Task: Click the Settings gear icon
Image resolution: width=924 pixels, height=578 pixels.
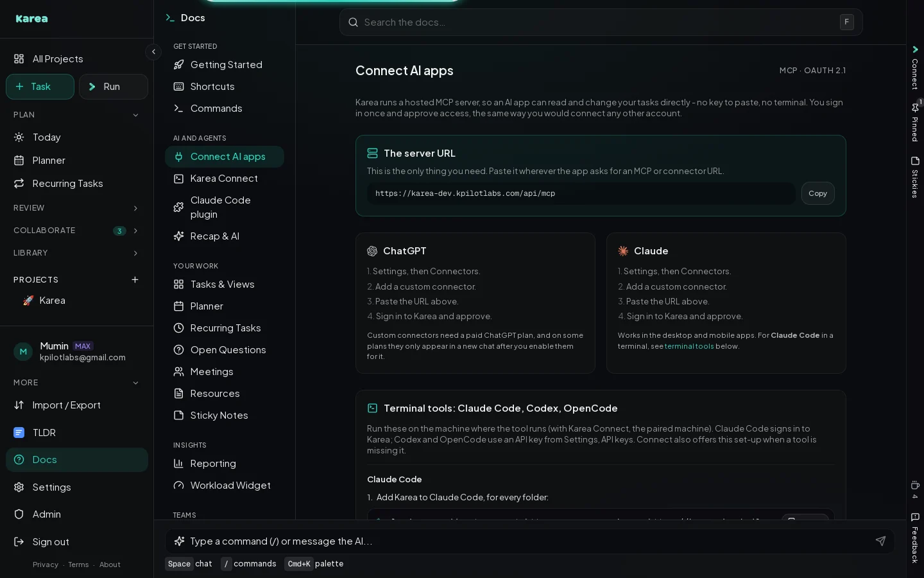Action: pos(19,487)
